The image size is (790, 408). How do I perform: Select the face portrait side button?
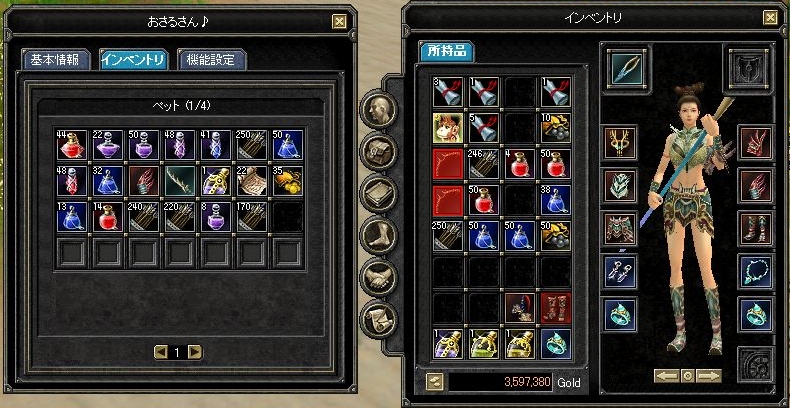tap(379, 109)
